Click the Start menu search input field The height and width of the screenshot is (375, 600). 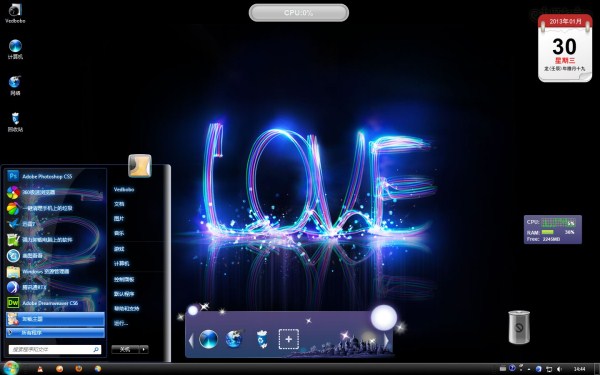[x=55, y=349]
